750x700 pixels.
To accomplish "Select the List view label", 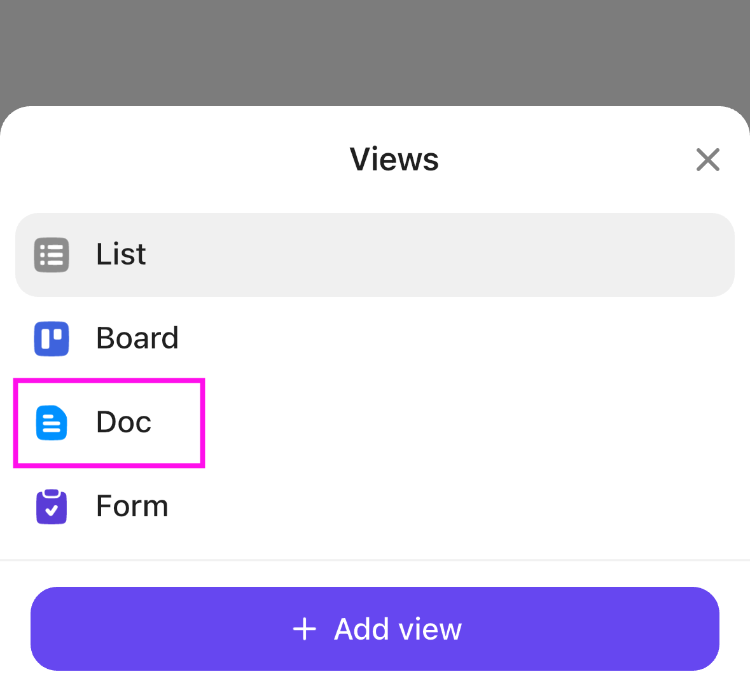I will click(x=121, y=254).
